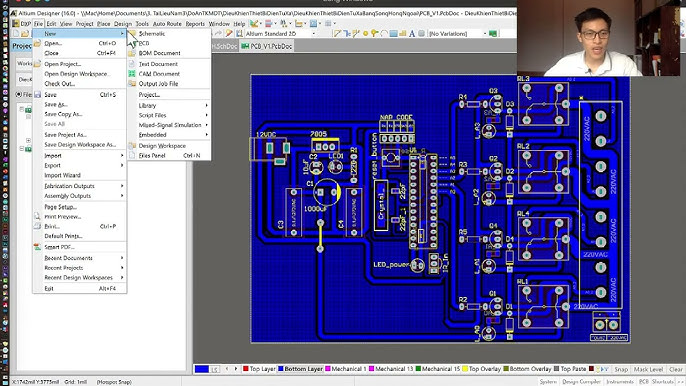Click the current layer blue color swatch
Viewport: 686px width, 386px height.
(x=202, y=369)
